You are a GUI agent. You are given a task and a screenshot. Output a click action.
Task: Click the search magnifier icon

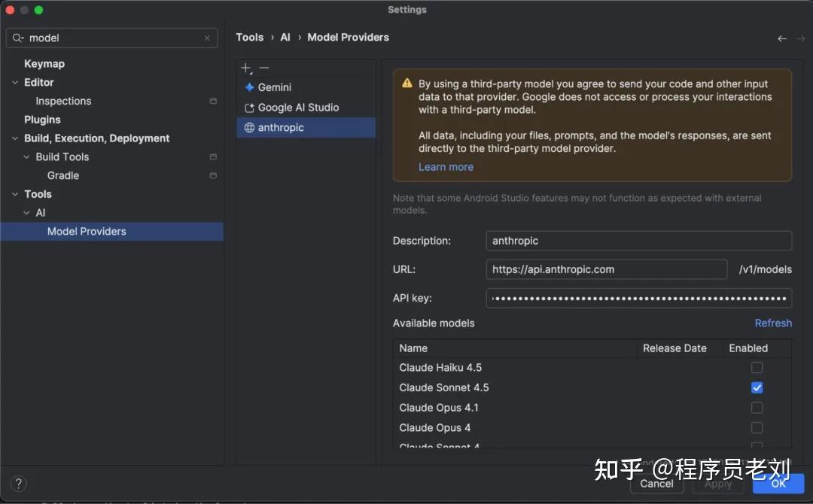point(18,38)
